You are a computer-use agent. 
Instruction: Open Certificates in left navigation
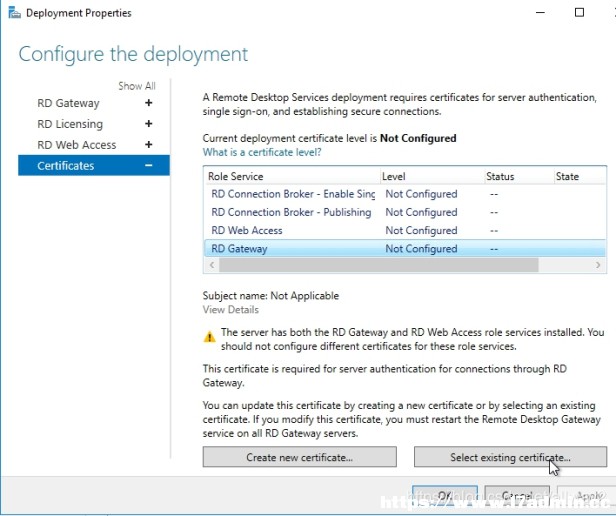pyautogui.click(x=94, y=165)
